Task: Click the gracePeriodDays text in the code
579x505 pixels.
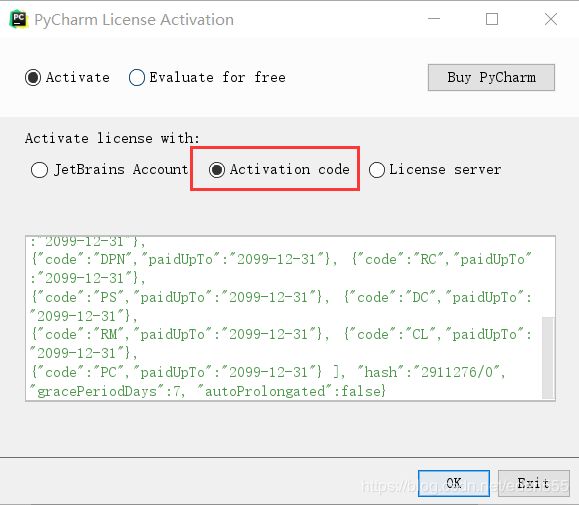Action: (x=97, y=391)
